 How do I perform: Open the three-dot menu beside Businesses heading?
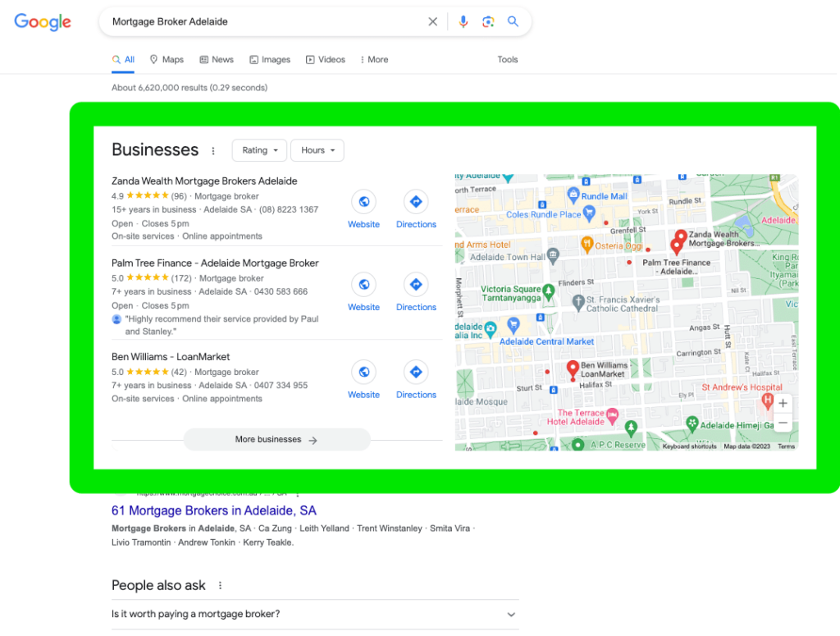(x=213, y=150)
